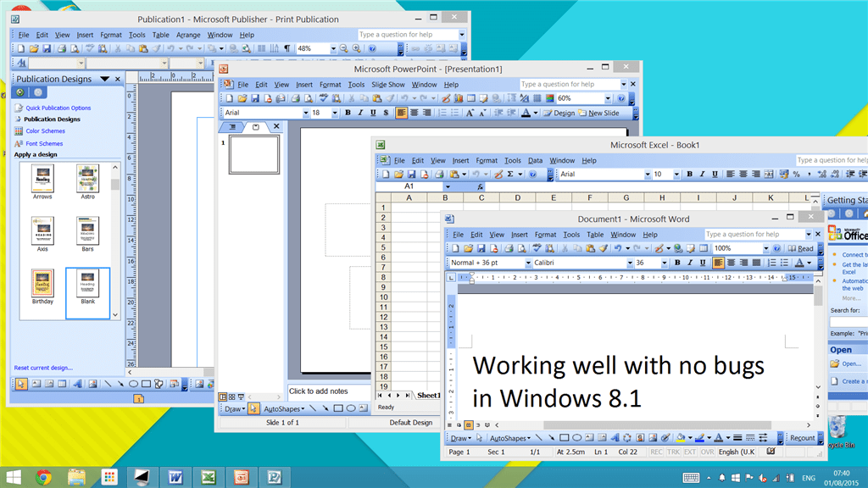Viewport: 868px width, 488px height.
Task: Open the Publisher zoom dropdown showing 48%
Action: (333, 48)
